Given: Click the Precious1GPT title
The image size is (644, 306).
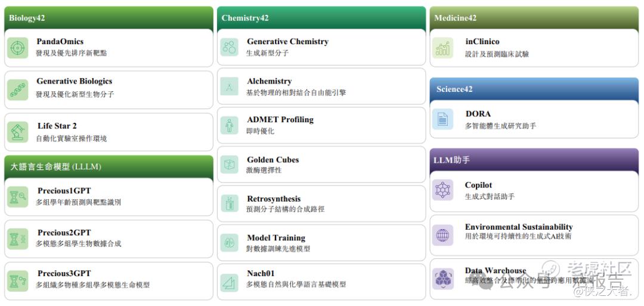Looking at the screenshot, I should 64,191.
